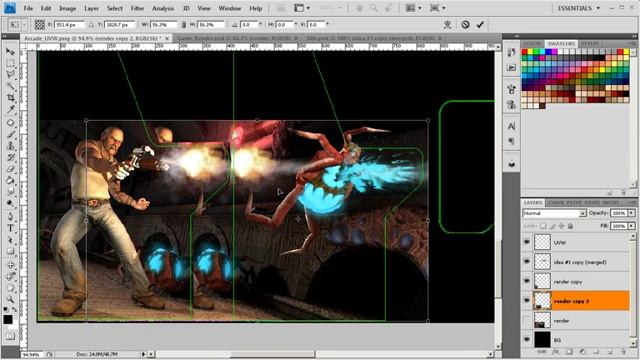Toggle lock transparent pixels
This screenshot has width=640, height=360.
pyautogui.click(x=543, y=226)
